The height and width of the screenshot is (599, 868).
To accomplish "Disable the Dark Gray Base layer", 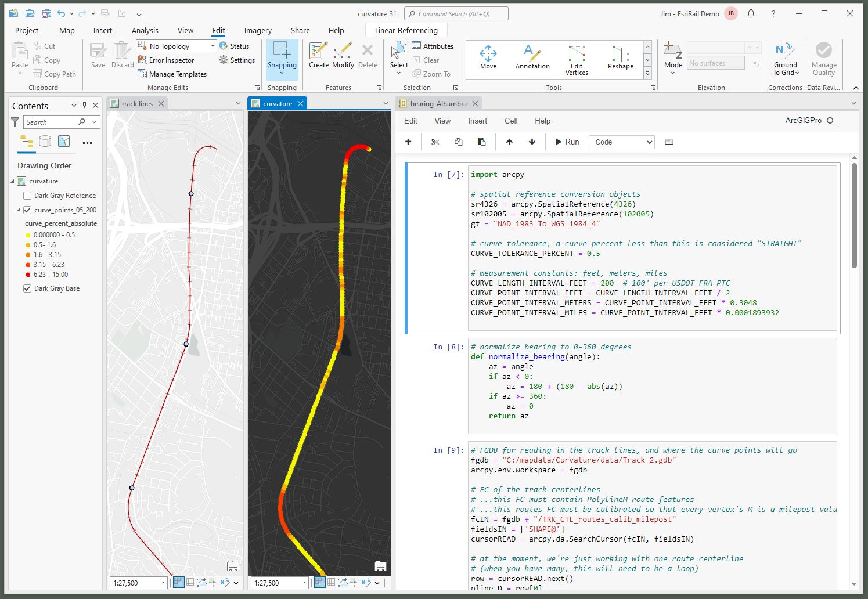I will (26, 288).
